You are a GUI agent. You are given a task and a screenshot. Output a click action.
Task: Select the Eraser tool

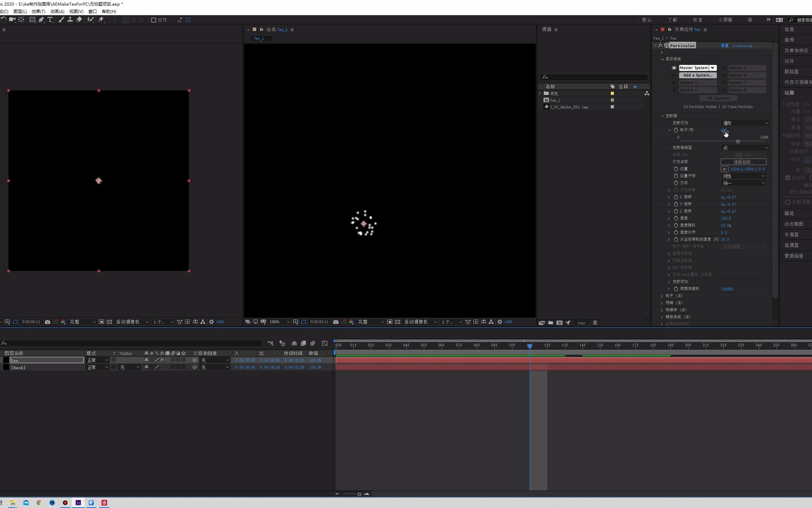pyautogui.click(x=79, y=20)
